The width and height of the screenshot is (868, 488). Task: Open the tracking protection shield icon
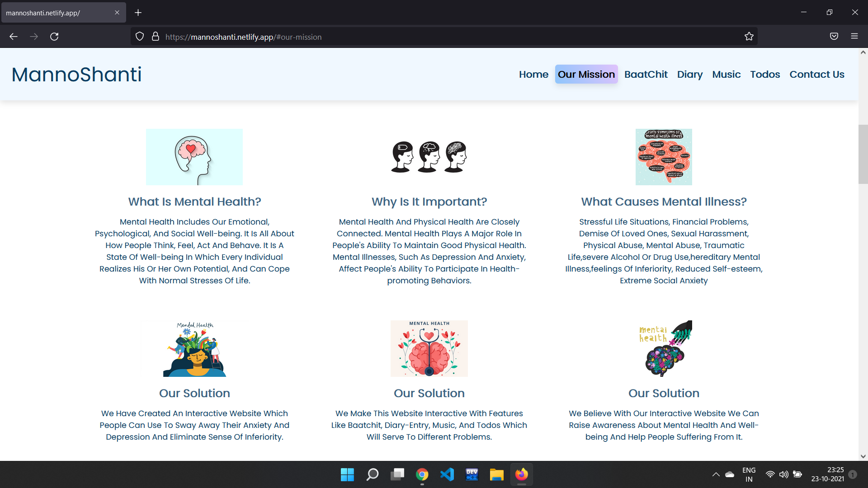click(140, 37)
